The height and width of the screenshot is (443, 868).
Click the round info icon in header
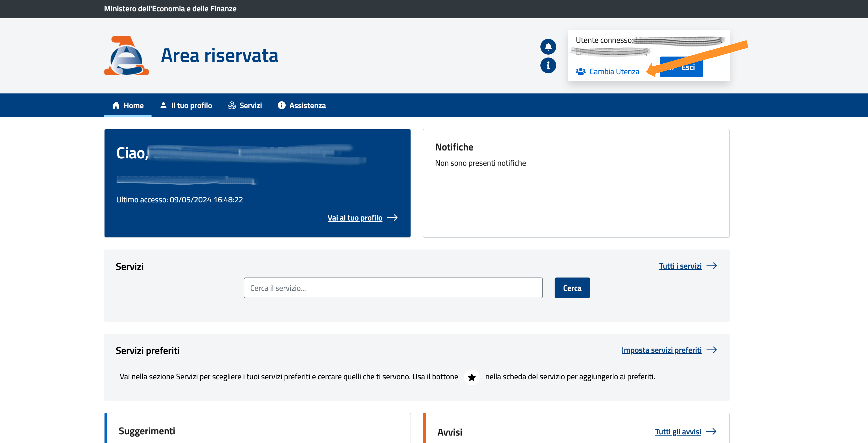548,65
